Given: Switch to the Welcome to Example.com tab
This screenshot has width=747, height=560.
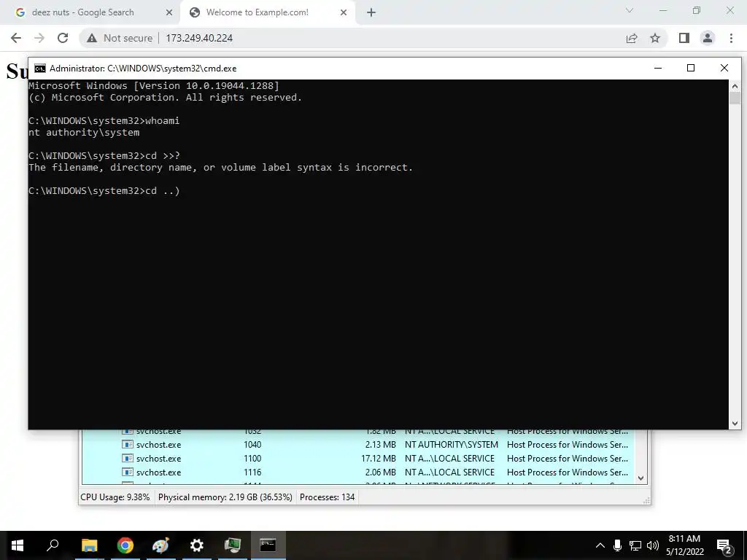Looking at the screenshot, I should click(x=267, y=12).
